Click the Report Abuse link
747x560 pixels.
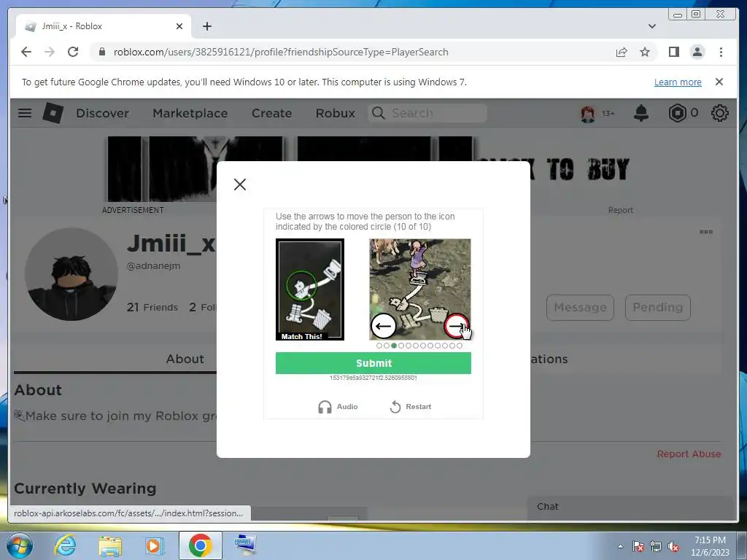[689, 454]
